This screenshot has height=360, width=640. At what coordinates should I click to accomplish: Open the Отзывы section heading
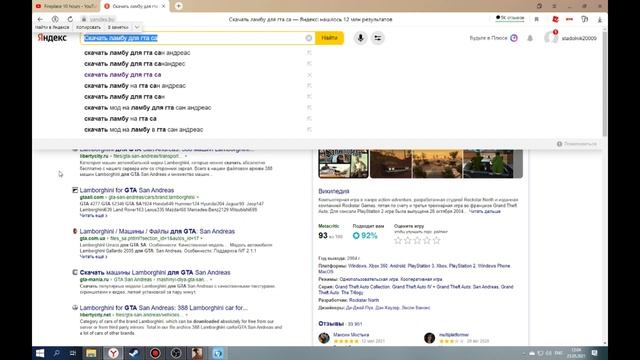[x=331, y=324]
